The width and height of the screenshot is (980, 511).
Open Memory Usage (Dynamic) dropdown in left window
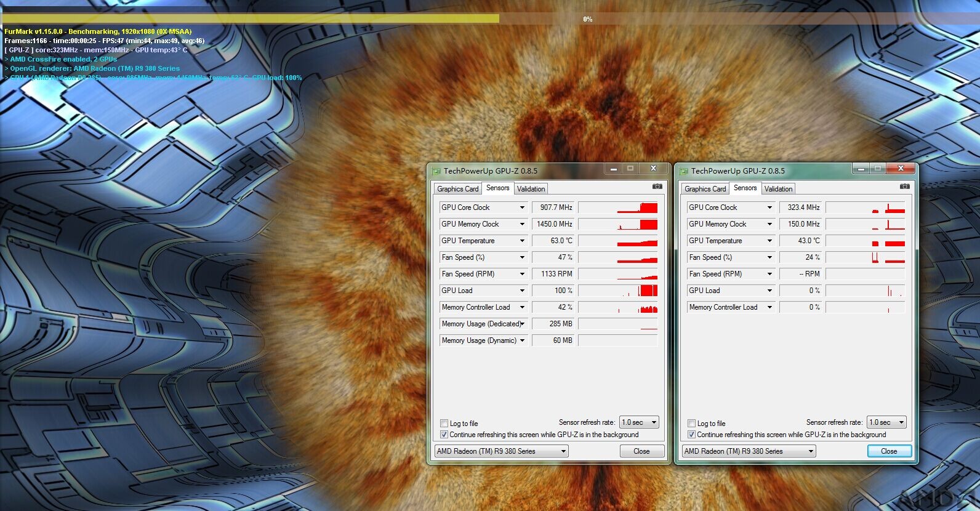tap(522, 340)
